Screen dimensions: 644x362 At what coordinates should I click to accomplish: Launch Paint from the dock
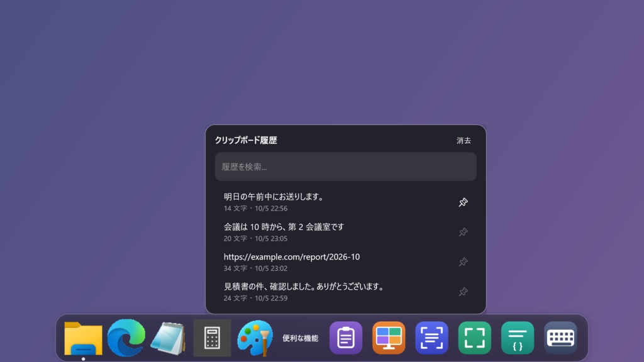tap(255, 337)
